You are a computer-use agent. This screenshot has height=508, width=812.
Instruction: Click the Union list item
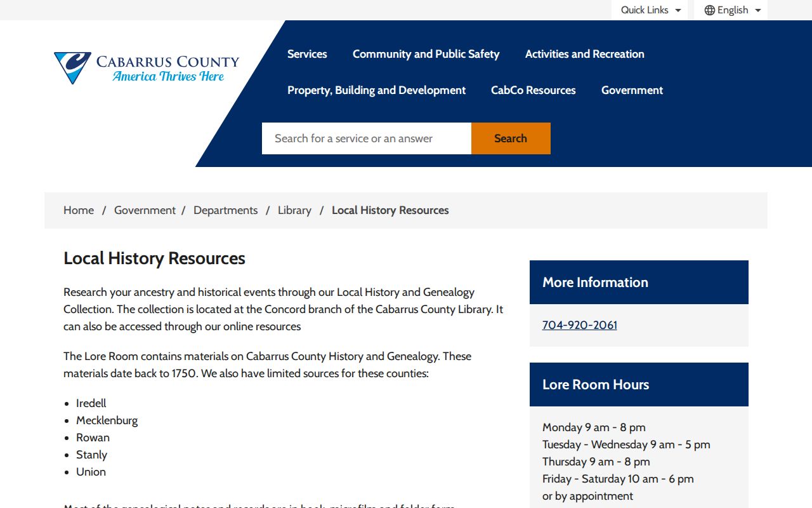tap(91, 472)
